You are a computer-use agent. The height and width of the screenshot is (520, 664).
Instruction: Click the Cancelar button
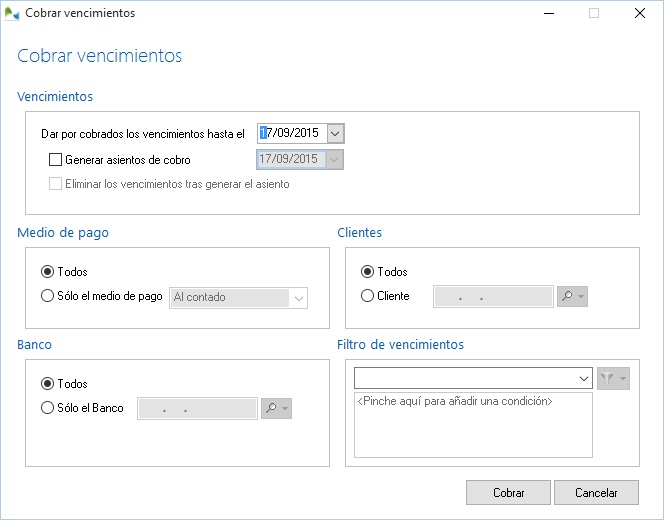596,492
